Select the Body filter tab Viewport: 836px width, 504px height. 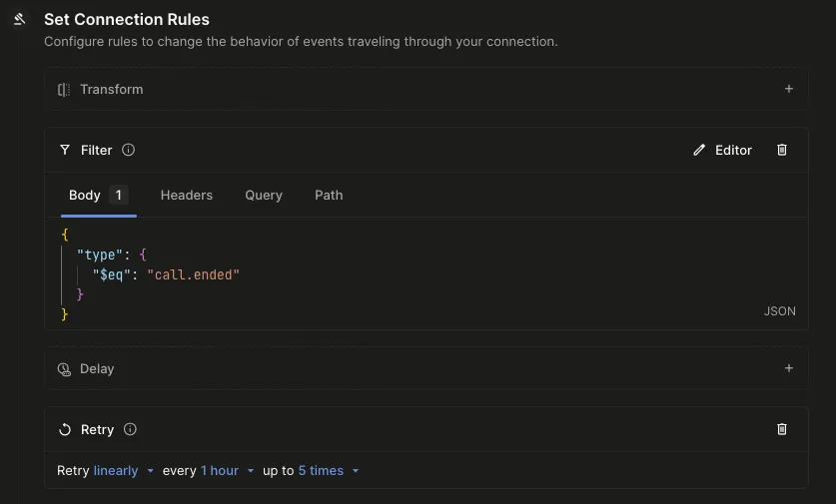[x=99, y=196]
